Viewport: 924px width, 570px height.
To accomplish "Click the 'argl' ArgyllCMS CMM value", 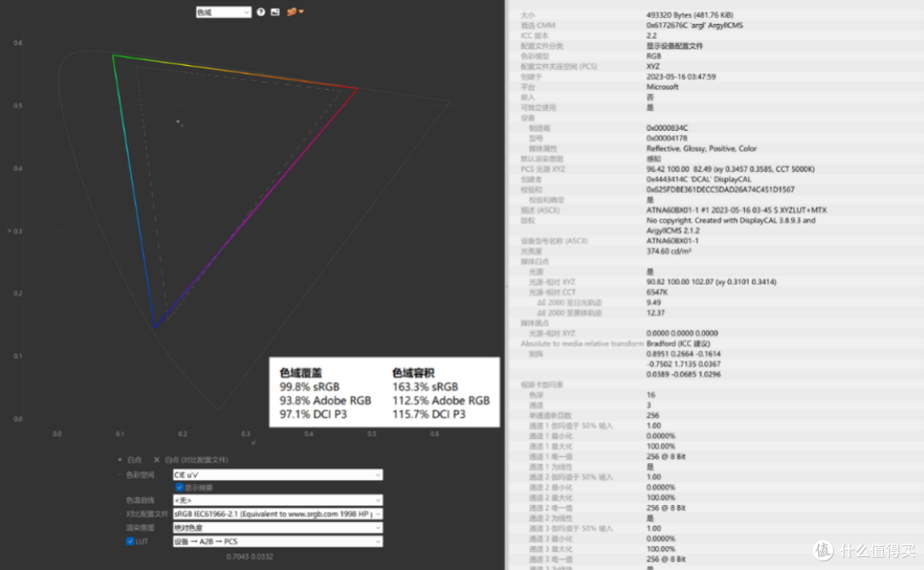I will point(694,26).
